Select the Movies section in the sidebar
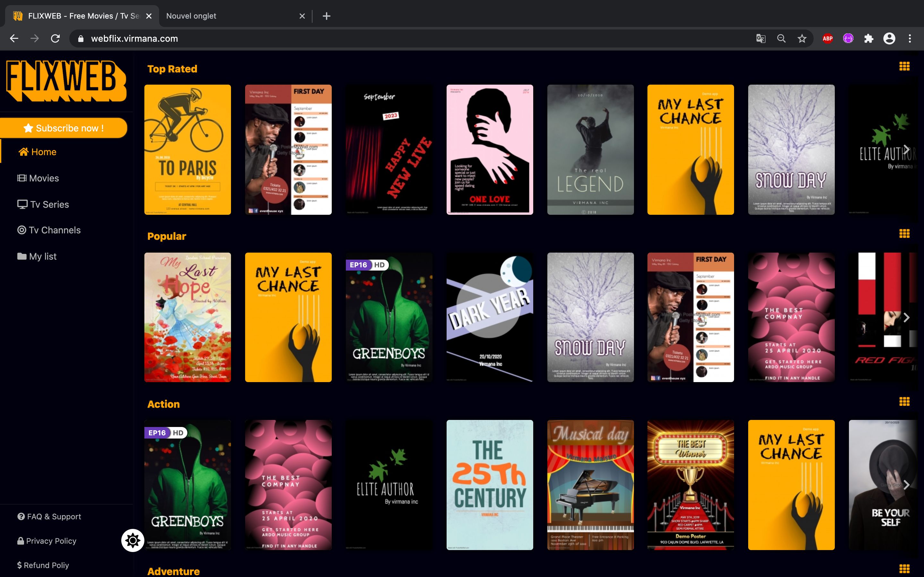 point(44,178)
